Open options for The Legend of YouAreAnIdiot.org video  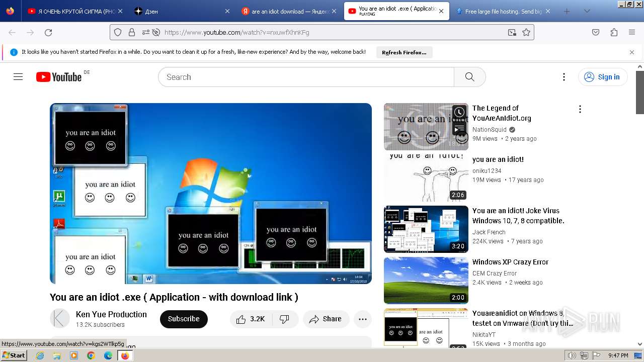(580, 109)
